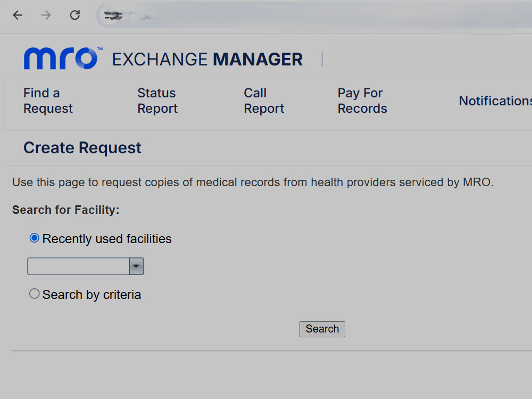Go back using the browser back arrow
This screenshot has height=399, width=532.
[x=18, y=15]
